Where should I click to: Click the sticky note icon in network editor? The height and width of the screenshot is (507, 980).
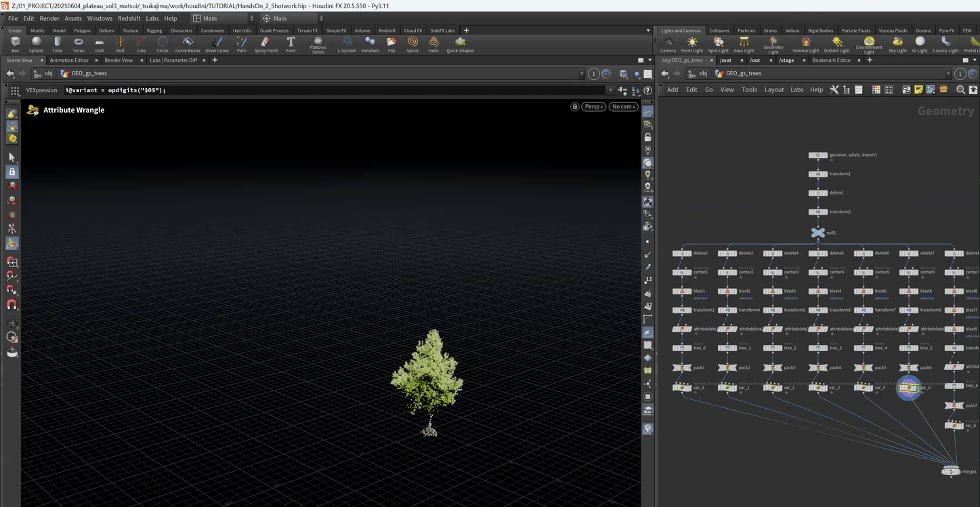(918, 89)
